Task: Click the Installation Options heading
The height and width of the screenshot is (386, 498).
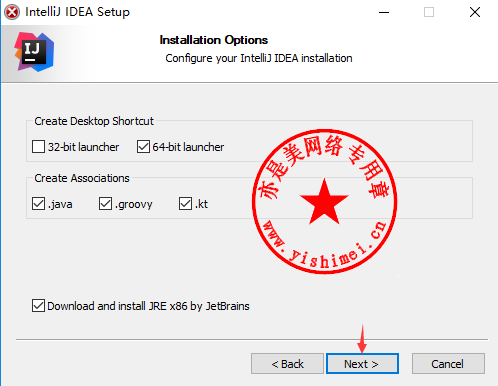Action: point(214,40)
